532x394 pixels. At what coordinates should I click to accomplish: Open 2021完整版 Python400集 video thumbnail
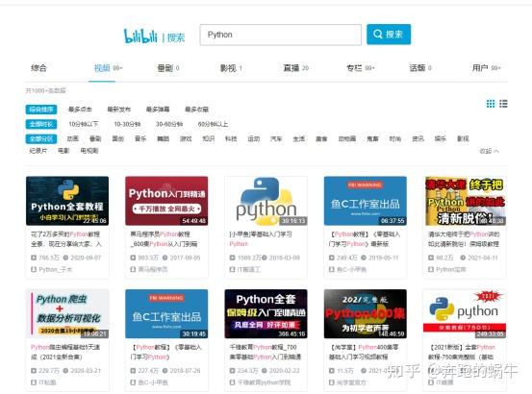pyautogui.click(x=366, y=313)
